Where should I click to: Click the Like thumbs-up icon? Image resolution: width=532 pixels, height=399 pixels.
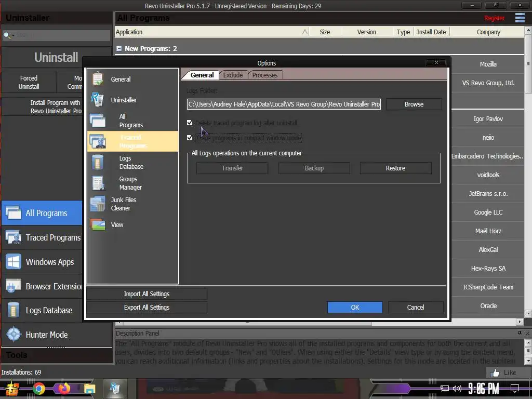click(495, 373)
